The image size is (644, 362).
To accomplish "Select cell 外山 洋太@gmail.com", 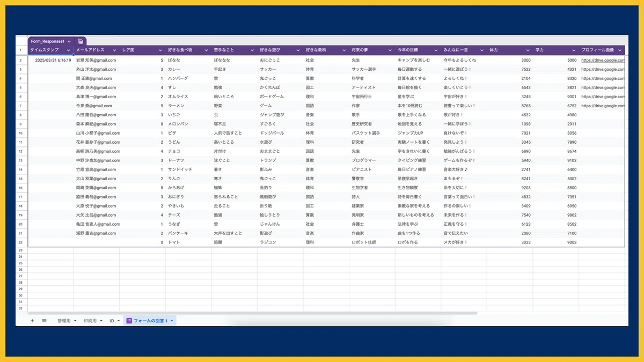I will (x=96, y=69).
